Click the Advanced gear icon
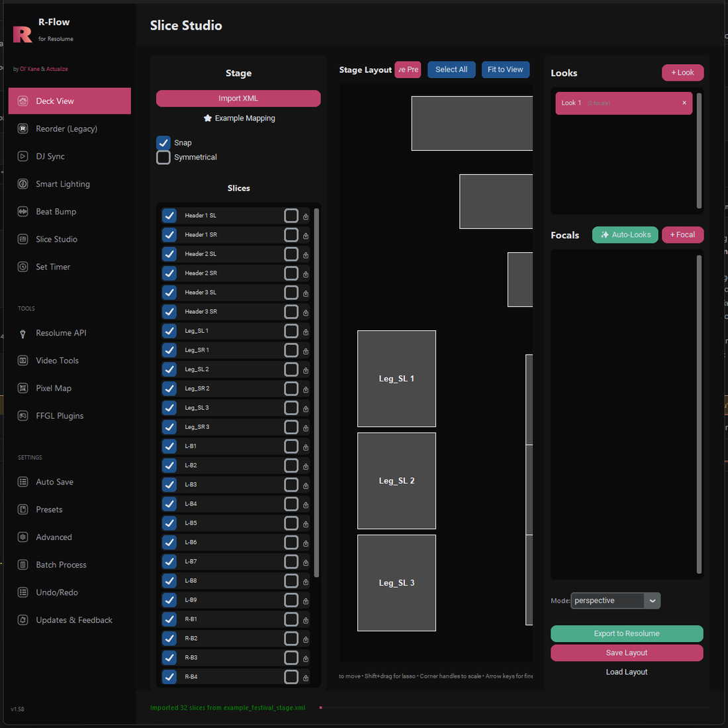The image size is (728, 728). coord(23,537)
